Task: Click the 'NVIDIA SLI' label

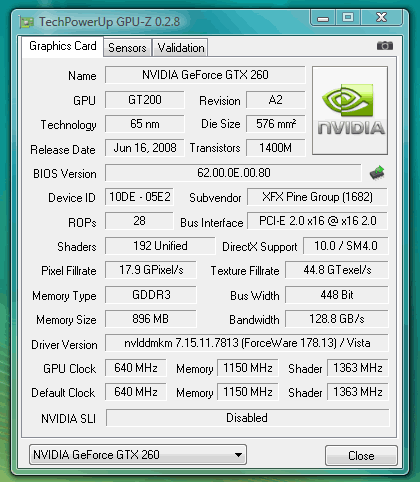Action: 68,419
